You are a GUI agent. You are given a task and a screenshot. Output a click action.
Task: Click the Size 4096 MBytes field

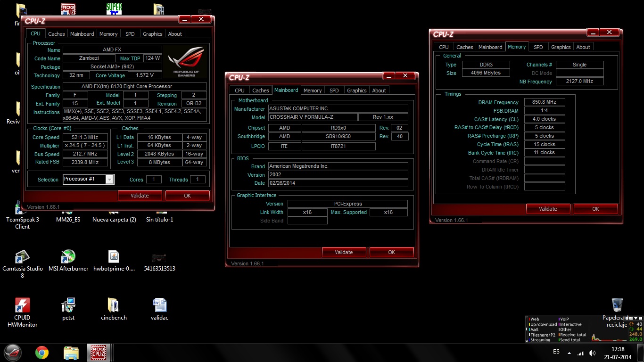pos(486,73)
